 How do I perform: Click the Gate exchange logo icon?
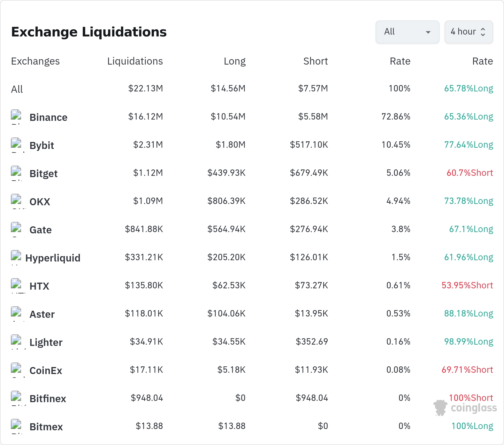[x=16, y=229]
